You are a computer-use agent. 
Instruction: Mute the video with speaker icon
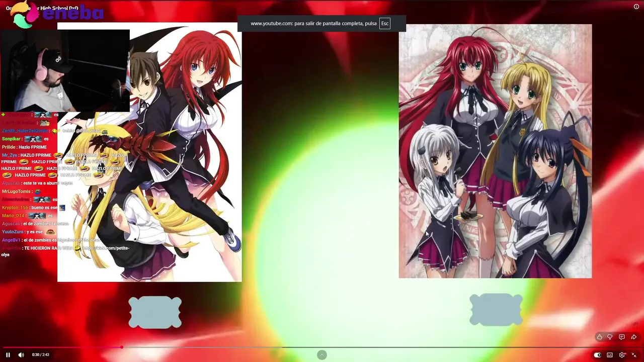(21, 355)
